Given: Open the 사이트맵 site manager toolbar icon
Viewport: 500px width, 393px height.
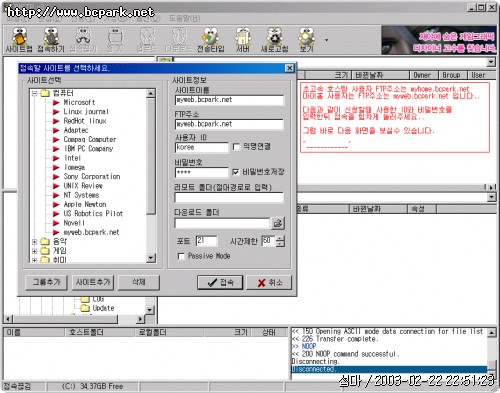Looking at the screenshot, I should pyautogui.click(x=19, y=40).
